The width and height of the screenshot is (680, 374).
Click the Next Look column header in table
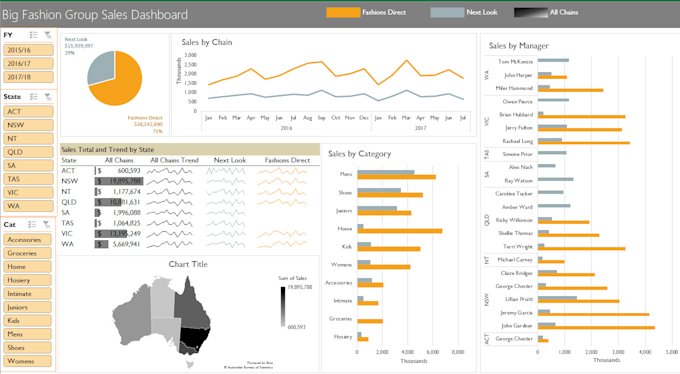coord(230,160)
